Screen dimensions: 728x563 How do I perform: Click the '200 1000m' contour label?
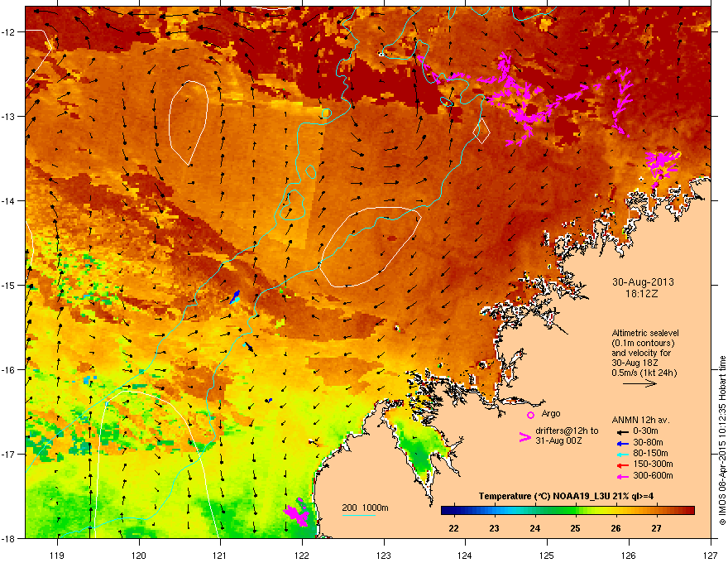coord(365,508)
